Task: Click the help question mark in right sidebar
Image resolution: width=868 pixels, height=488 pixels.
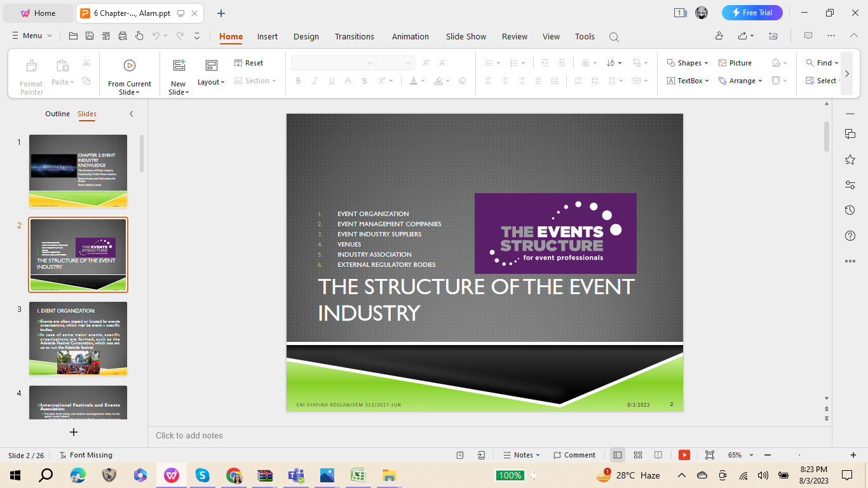Action: pos(850,236)
